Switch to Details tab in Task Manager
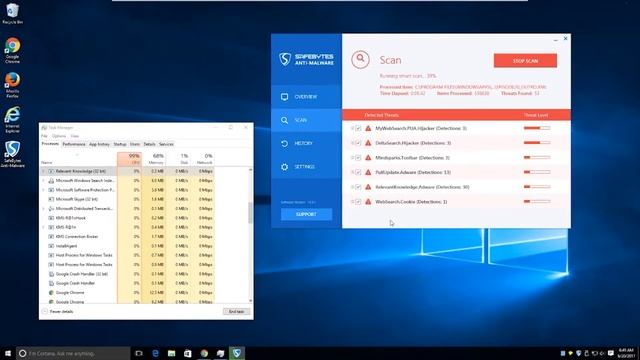Screen dimensions: 640x360 coord(149,144)
